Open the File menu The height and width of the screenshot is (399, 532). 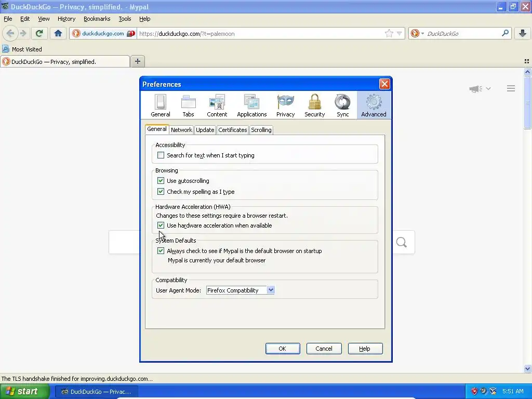pyautogui.click(x=8, y=19)
